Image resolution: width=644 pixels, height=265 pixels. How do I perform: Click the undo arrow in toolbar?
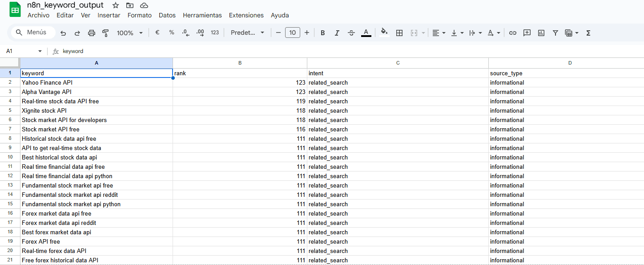(63, 33)
